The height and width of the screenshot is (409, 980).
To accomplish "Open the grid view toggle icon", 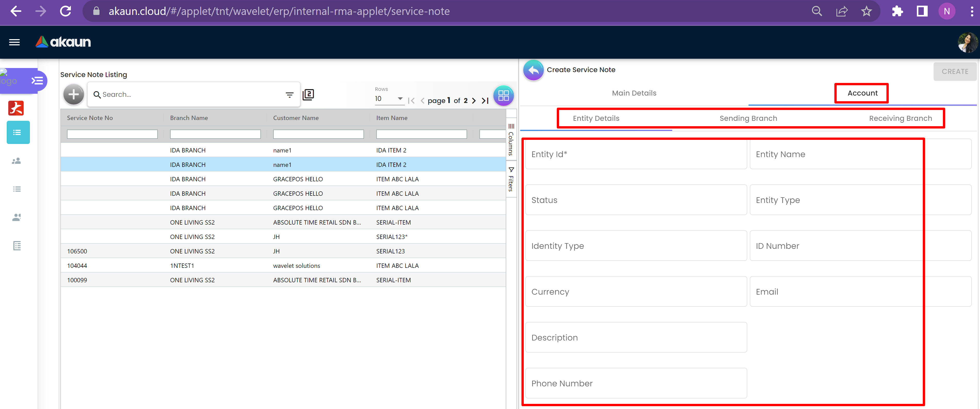I will (503, 95).
